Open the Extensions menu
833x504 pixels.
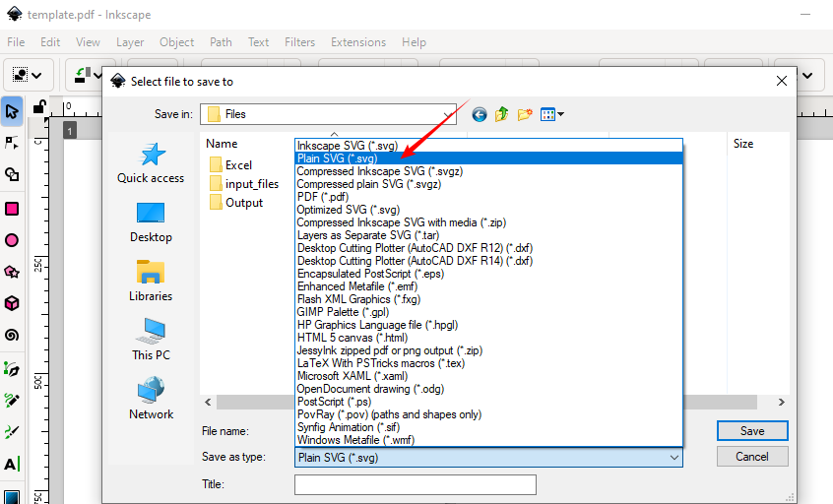[358, 42]
